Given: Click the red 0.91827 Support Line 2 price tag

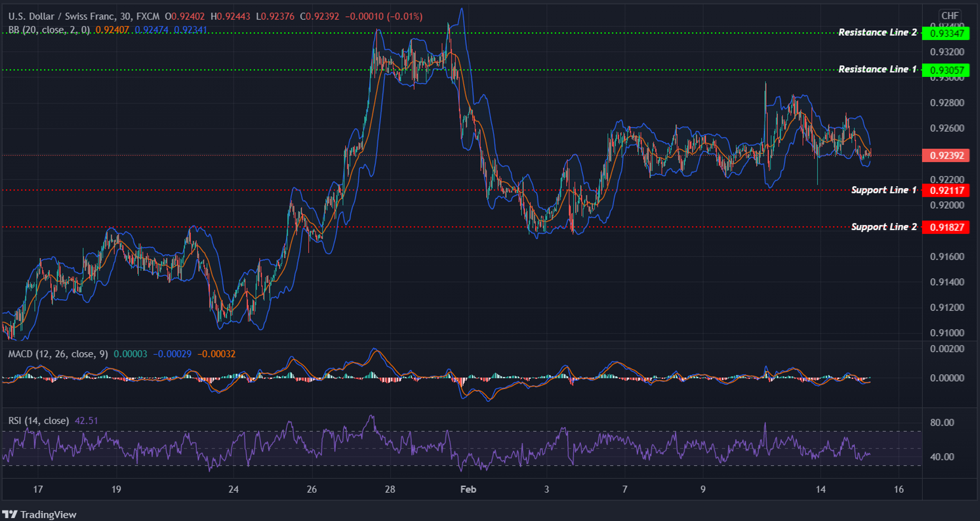Looking at the screenshot, I should click(947, 227).
